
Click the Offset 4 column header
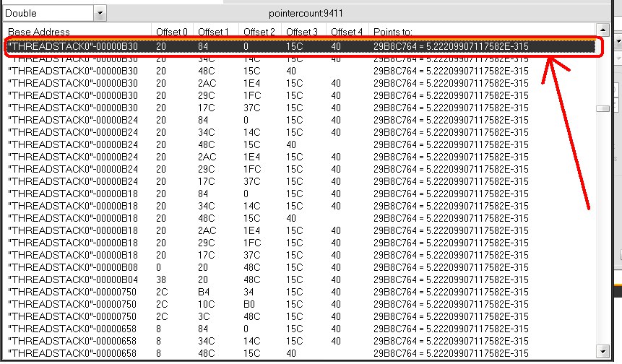point(347,32)
